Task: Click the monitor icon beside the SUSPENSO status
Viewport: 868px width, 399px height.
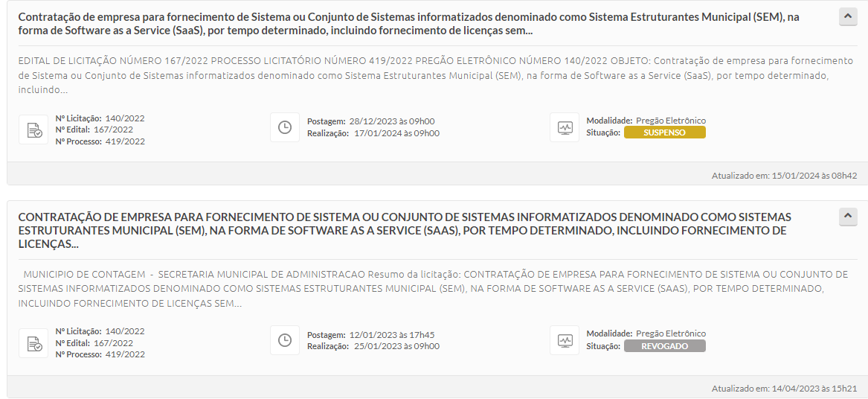Action: 565,127
